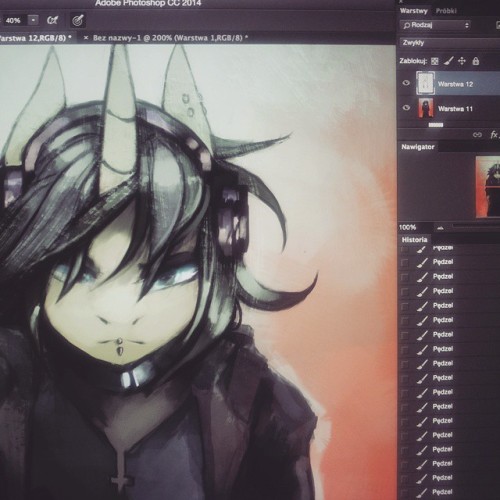This screenshot has width=500, height=500.
Task: Toggle tablet pressure controls size icon
Action: click(x=78, y=21)
